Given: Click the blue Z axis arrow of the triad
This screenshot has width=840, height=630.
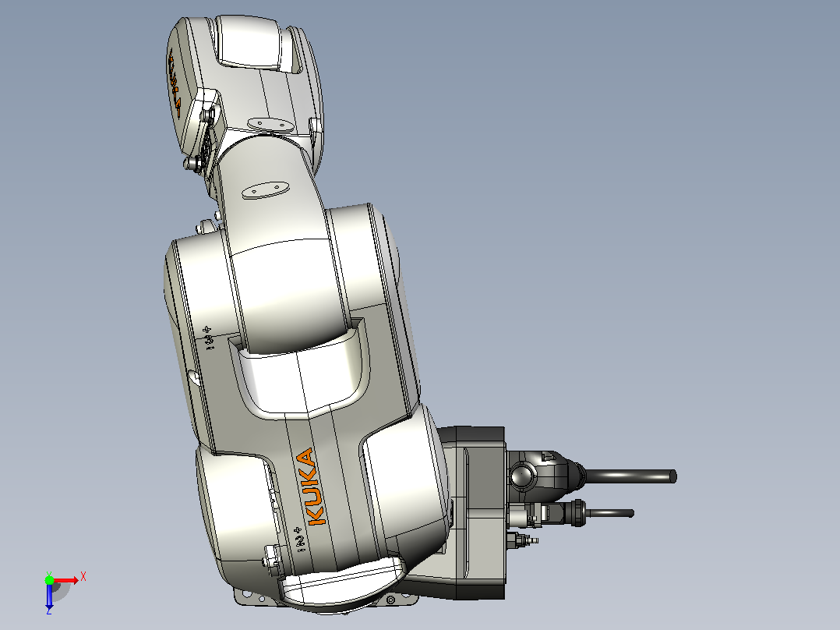Looking at the screenshot, I should [49, 597].
